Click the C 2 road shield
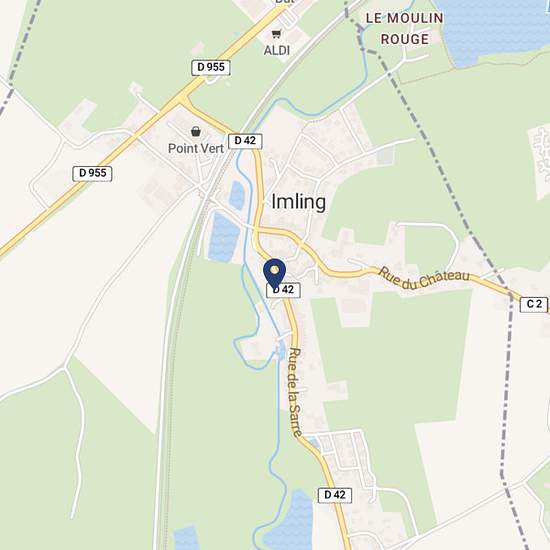Viewport: 550px width, 550px height. coord(534,304)
